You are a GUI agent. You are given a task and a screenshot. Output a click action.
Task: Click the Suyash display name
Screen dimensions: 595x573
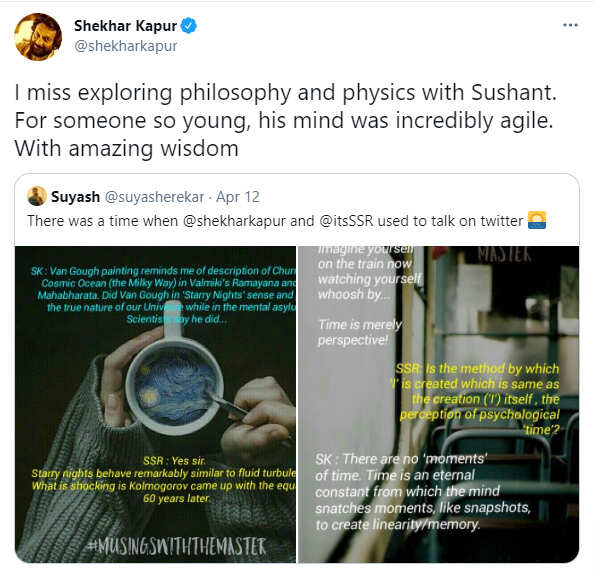(x=75, y=197)
